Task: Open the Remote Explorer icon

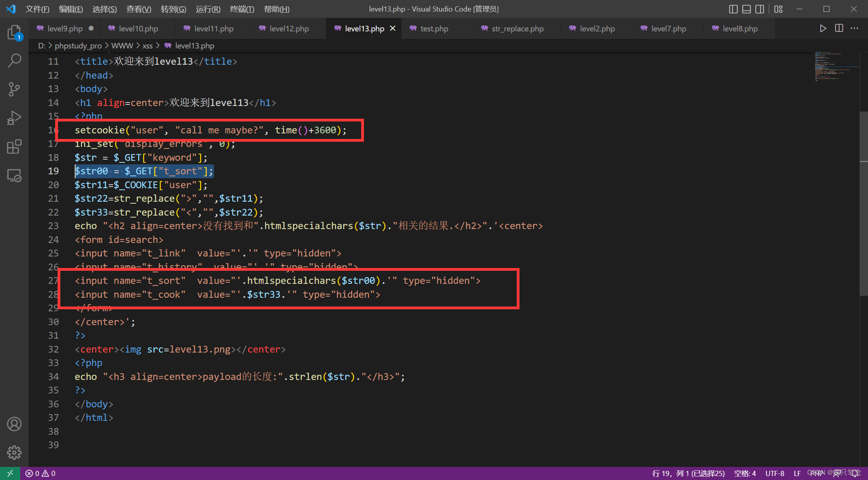Action: click(14, 175)
